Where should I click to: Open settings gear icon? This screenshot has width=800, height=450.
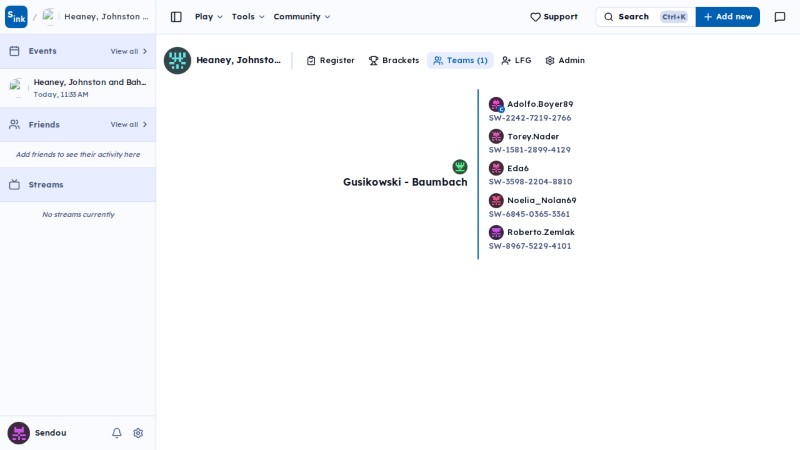click(138, 433)
